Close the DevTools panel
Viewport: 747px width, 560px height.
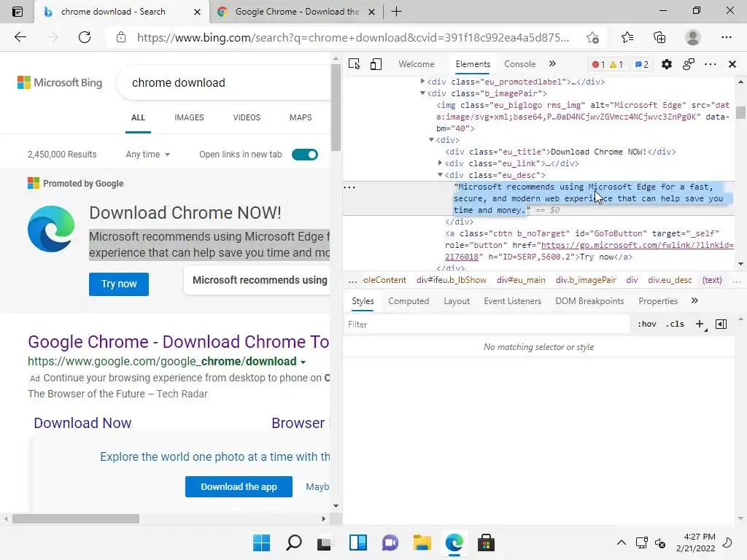[x=732, y=64]
